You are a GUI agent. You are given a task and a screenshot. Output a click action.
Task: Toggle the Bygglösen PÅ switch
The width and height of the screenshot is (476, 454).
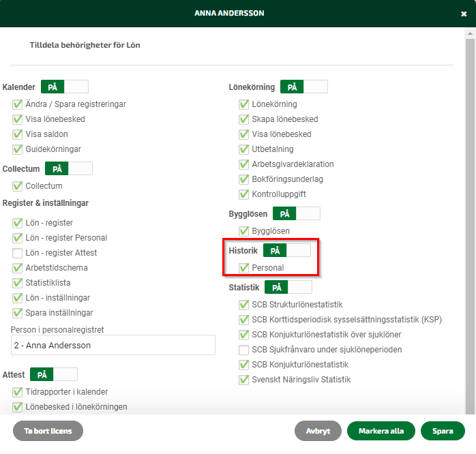tap(296, 213)
